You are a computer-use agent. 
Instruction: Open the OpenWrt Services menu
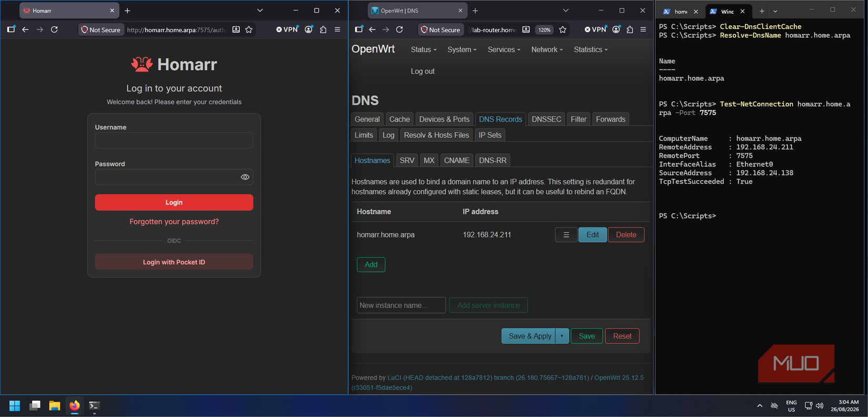(x=504, y=49)
